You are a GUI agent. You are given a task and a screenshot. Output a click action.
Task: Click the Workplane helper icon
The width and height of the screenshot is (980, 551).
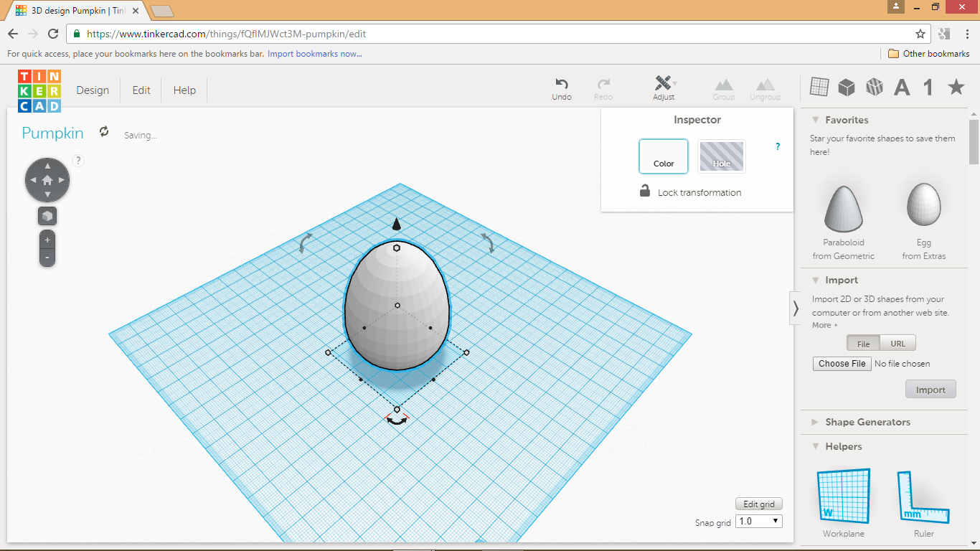tap(842, 495)
